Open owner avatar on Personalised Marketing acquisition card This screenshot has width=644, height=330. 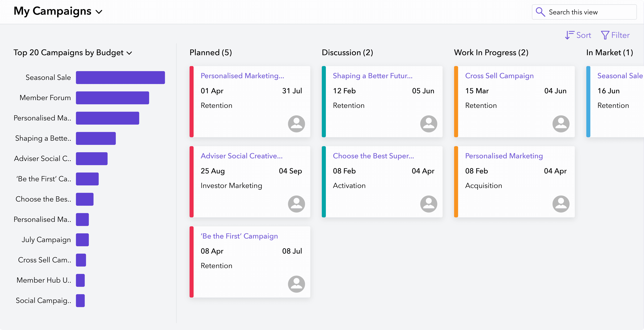click(x=561, y=204)
